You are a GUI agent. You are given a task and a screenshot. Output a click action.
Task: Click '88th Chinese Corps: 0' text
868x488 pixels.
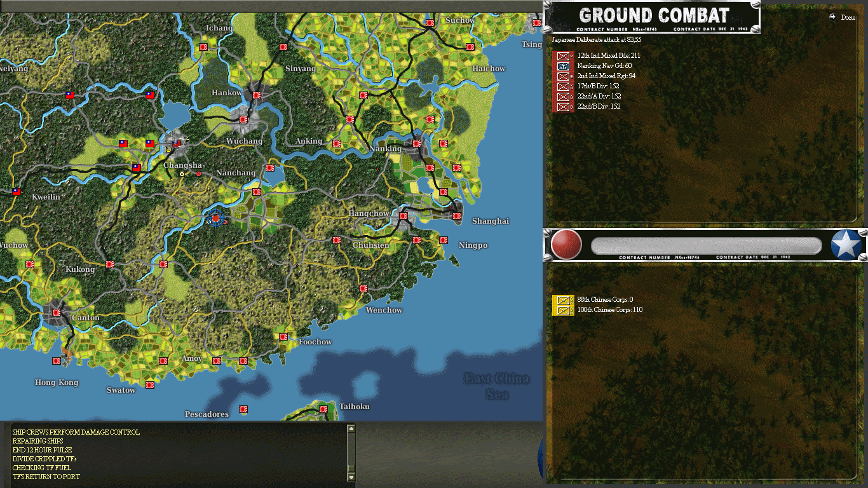(x=605, y=300)
